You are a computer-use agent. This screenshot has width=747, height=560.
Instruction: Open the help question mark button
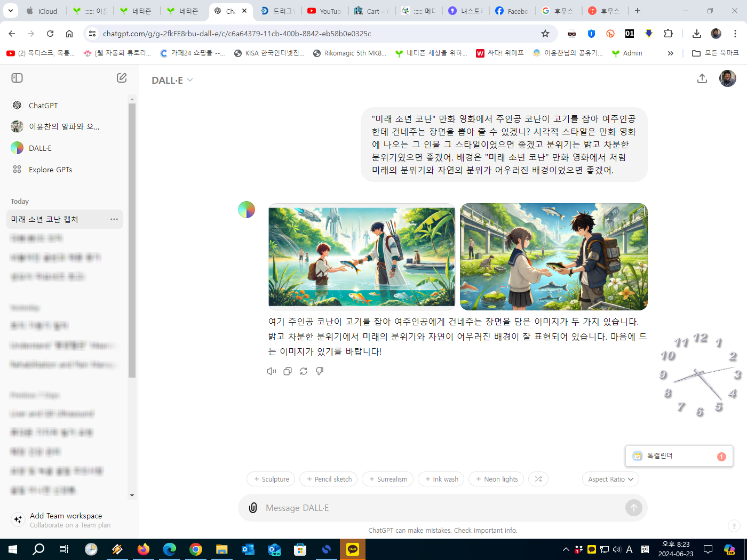tap(734, 526)
